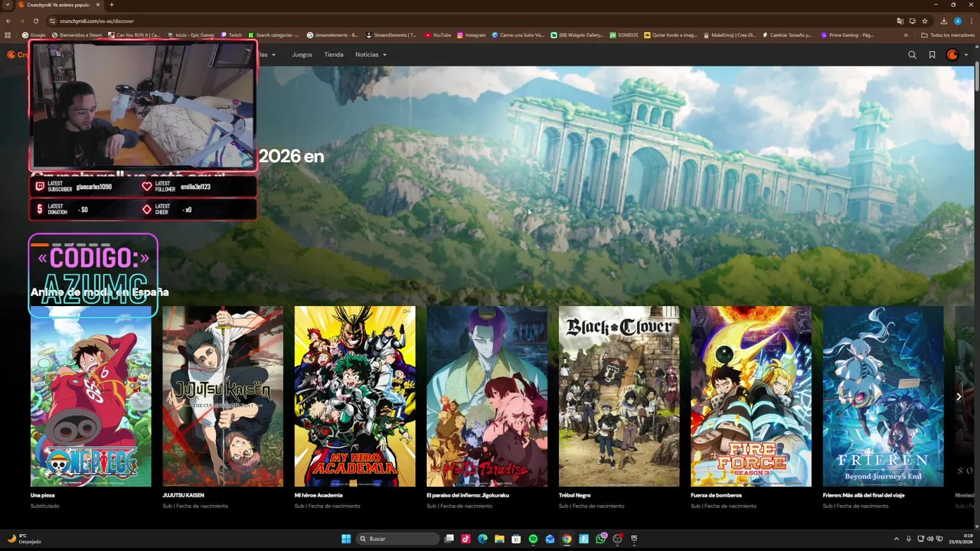Open the Frieren poster

(x=884, y=396)
